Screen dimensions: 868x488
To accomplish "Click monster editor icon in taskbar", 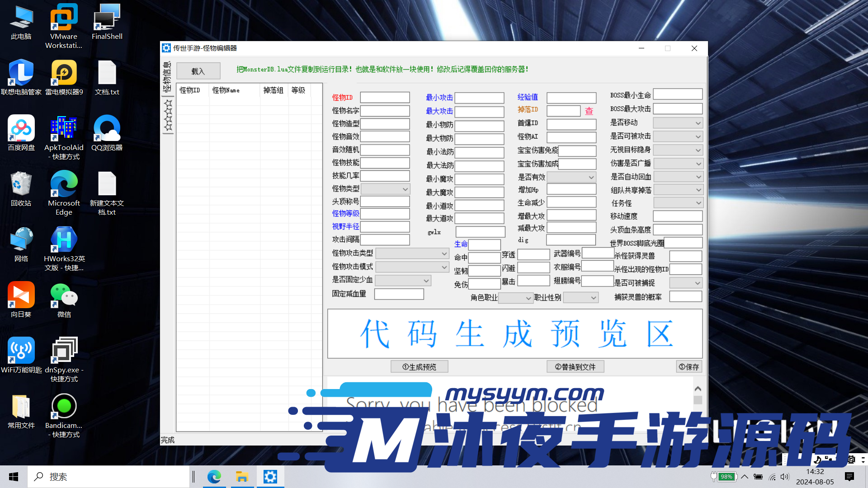I will [x=270, y=477].
